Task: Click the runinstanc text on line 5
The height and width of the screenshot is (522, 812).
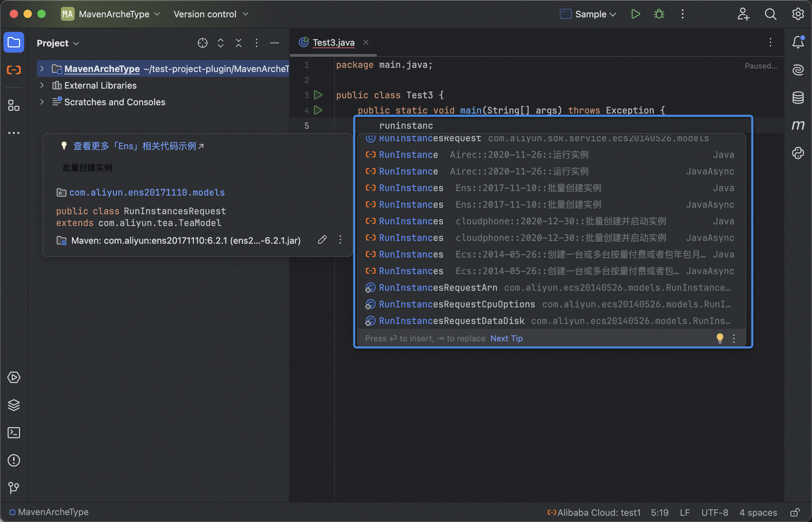Action: pos(406,125)
